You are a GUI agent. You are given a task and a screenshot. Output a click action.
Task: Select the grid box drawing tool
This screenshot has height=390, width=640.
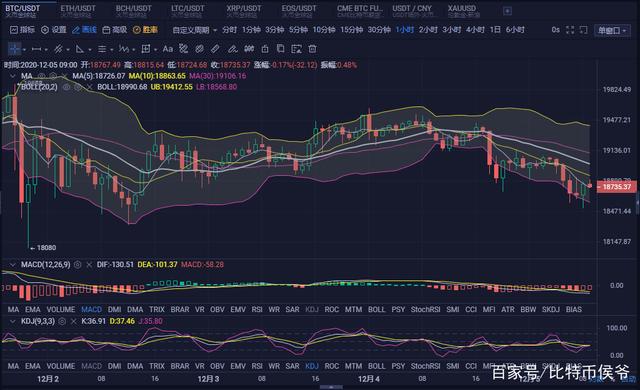[145, 49]
